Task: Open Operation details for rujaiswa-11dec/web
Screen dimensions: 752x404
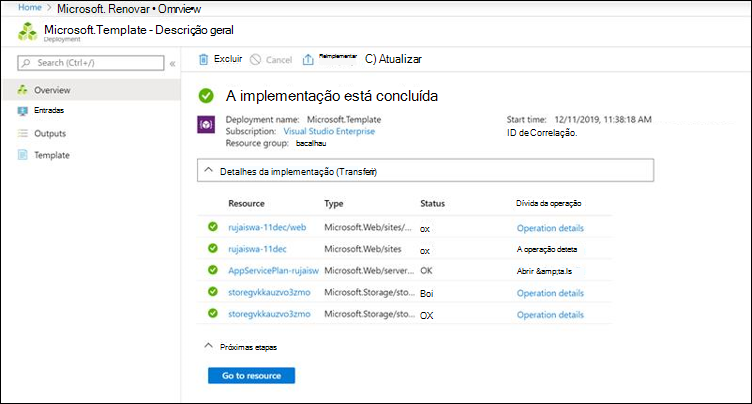Action: (550, 228)
